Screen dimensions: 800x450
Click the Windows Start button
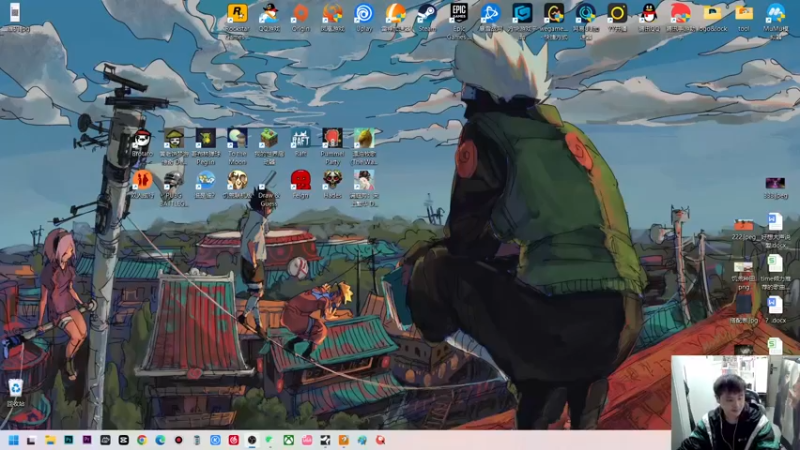(x=14, y=440)
